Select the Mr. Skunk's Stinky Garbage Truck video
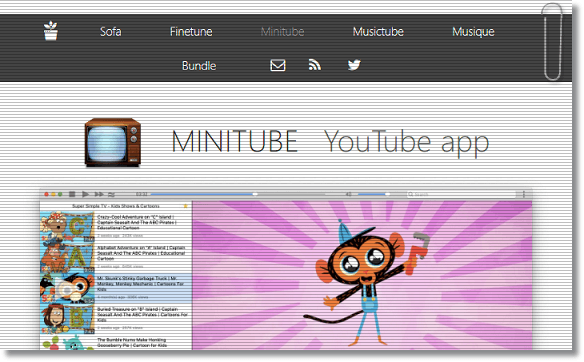 pyautogui.click(x=116, y=288)
